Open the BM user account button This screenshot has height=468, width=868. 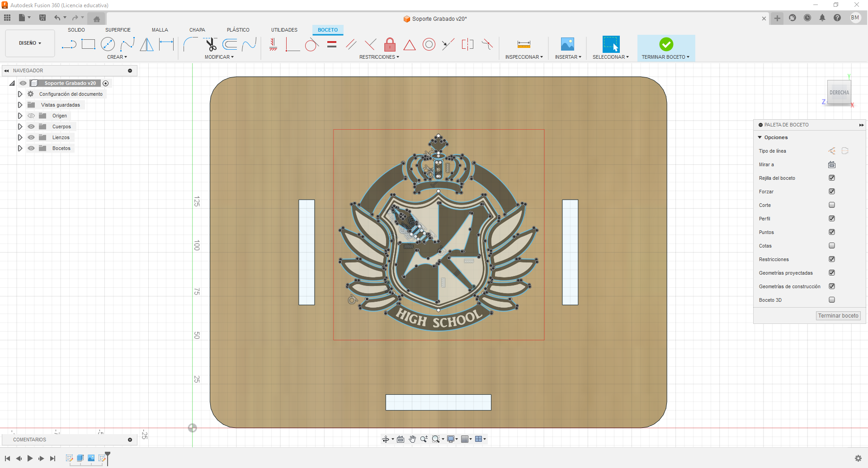855,18
